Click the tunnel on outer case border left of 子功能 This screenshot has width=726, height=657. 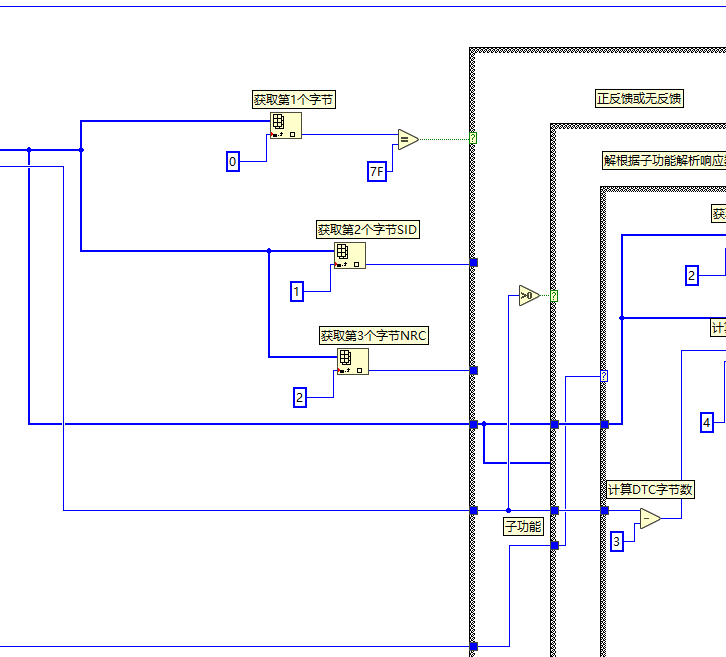tap(474, 511)
